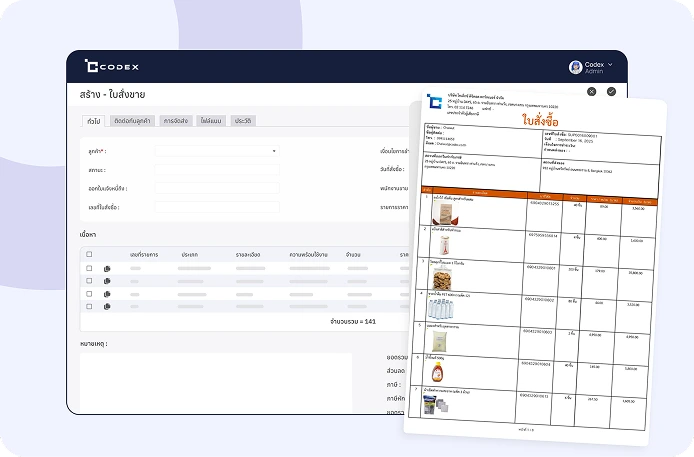The width and height of the screenshot is (694, 457).
Task: Click copy icon in first table row
Action: [x=106, y=270]
